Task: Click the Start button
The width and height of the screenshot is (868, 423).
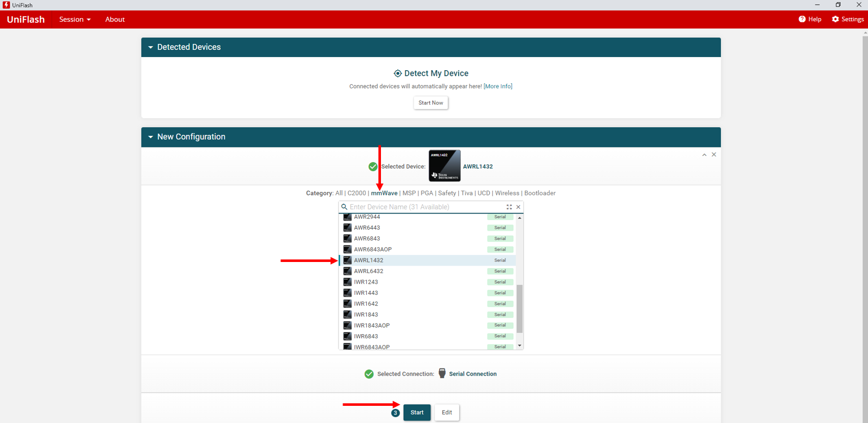Action: [x=417, y=412]
